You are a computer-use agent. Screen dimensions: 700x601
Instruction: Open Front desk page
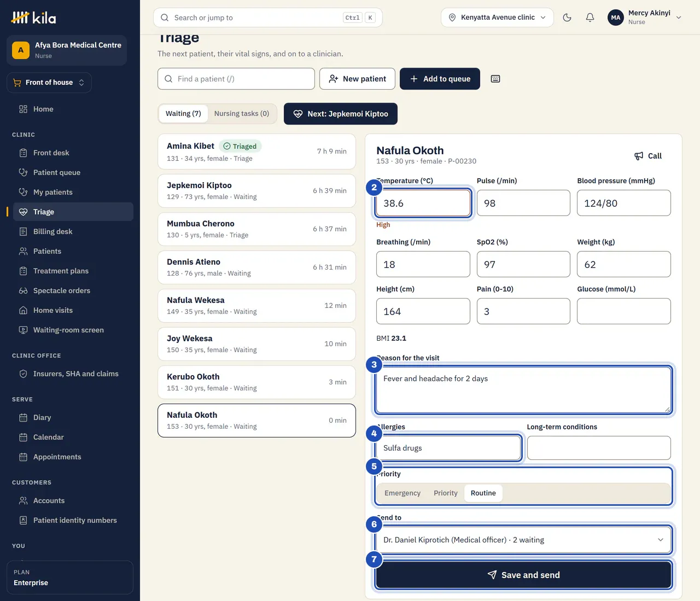pyautogui.click(x=70, y=153)
